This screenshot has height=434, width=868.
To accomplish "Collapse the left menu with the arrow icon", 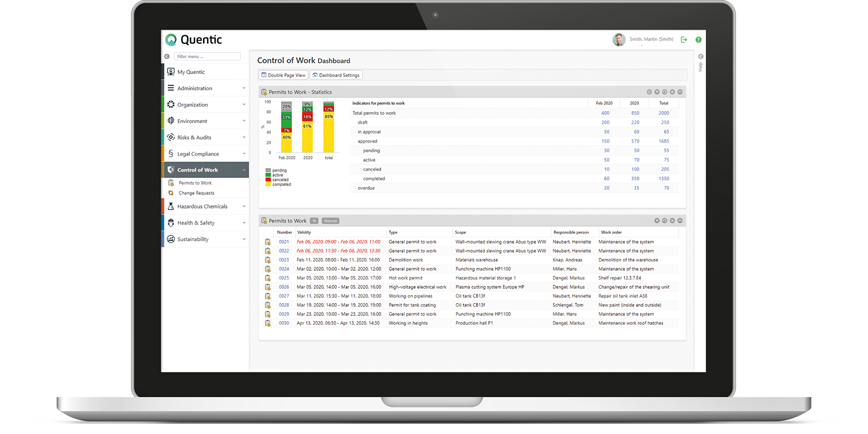I will [167, 56].
